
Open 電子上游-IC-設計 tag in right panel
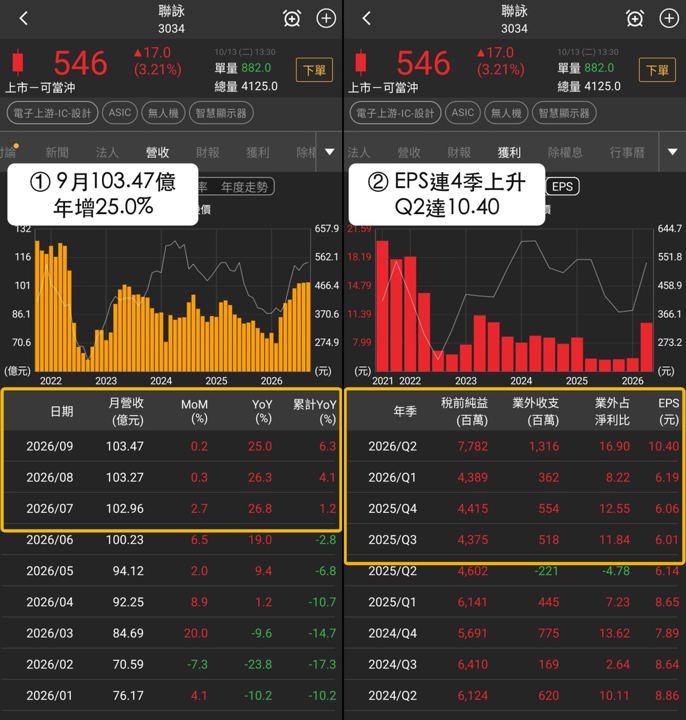coord(395,113)
